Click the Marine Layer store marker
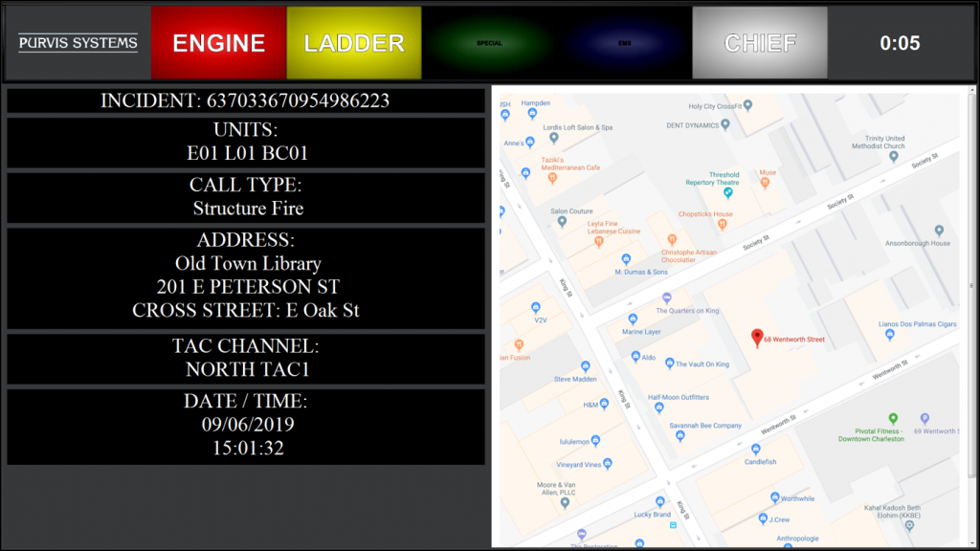The width and height of the screenshot is (980, 551). click(633, 320)
